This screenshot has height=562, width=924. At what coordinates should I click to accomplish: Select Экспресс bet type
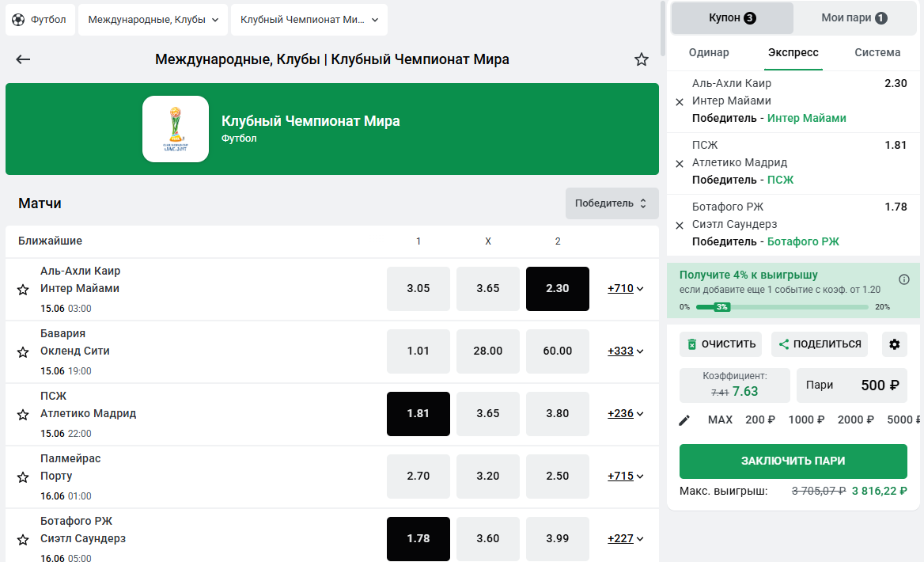pyautogui.click(x=793, y=52)
